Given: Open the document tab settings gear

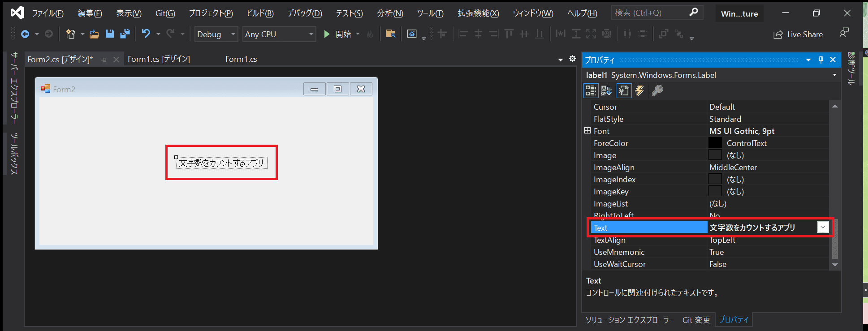Looking at the screenshot, I should [x=572, y=59].
